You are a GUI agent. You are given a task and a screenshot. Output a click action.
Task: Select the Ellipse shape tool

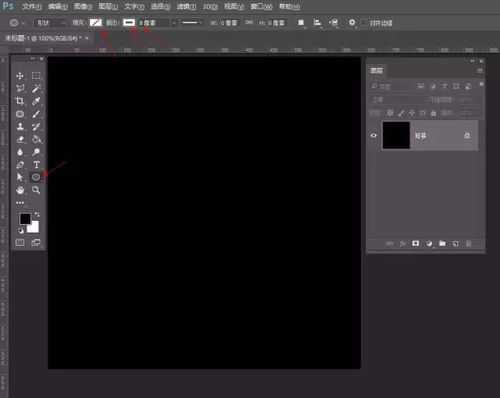click(x=36, y=177)
